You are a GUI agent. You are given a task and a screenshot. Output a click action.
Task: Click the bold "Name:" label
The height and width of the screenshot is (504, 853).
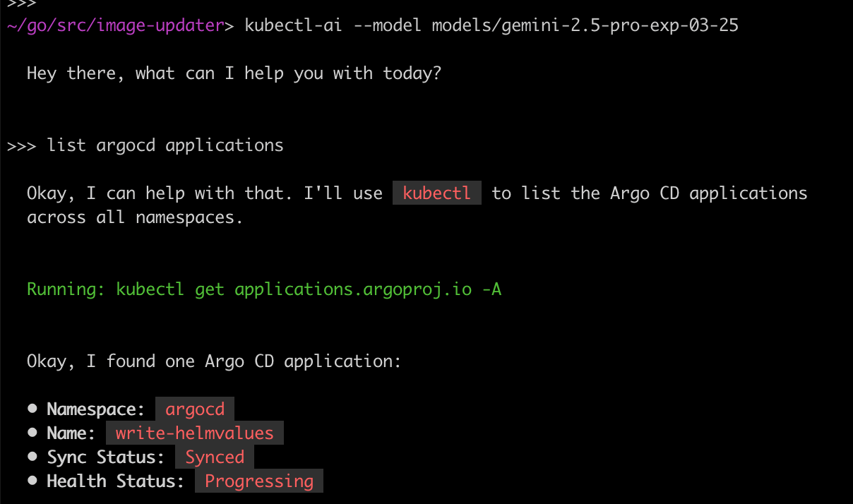[x=71, y=433]
